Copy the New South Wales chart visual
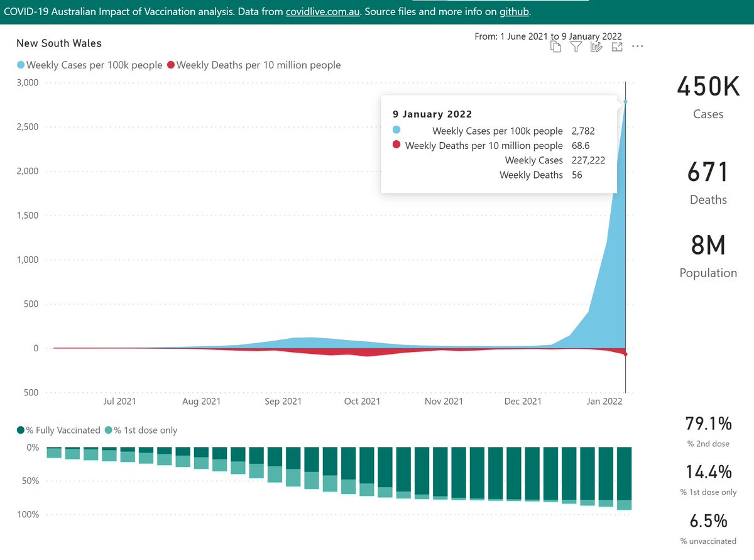 [x=555, y=47]
